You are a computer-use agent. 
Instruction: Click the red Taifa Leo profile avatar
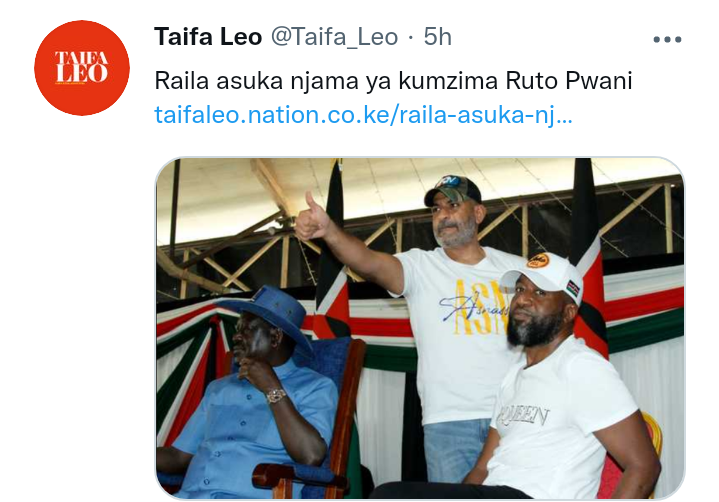[x=82, y=68]
